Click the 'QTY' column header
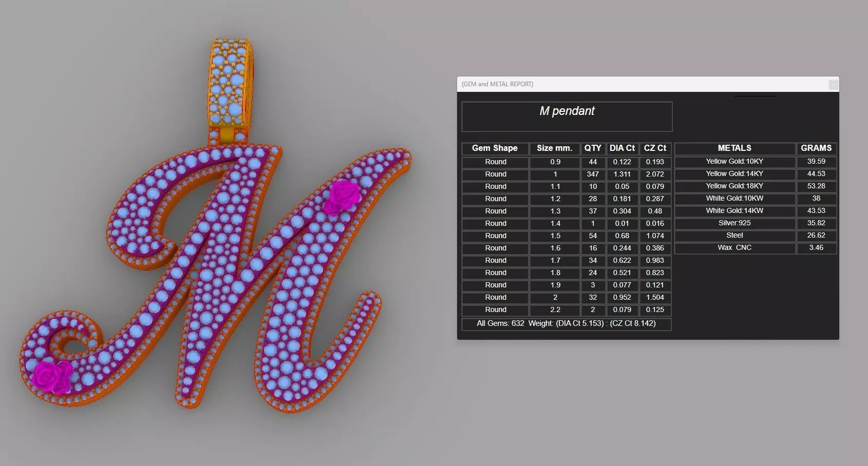Image resolution: width=868 pixels, height=466 pixels. click(x=593, y=148)
